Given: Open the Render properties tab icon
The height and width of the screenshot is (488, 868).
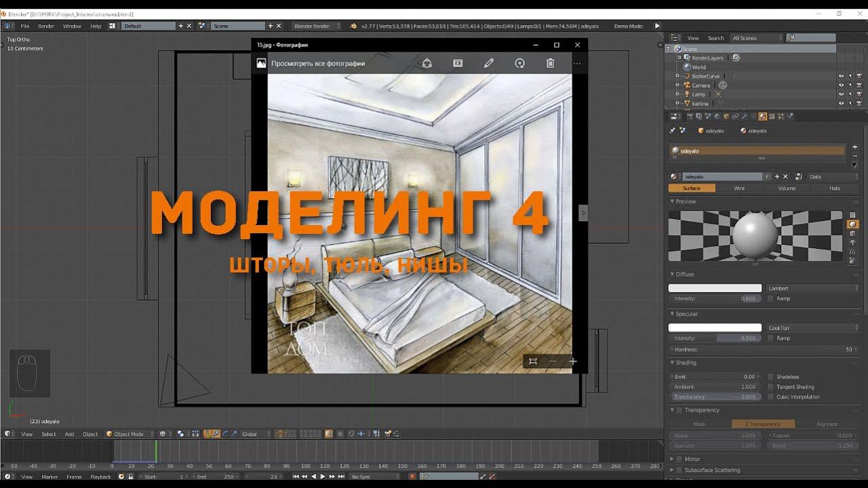Looking at the screenshot, I should coord(690,117).
